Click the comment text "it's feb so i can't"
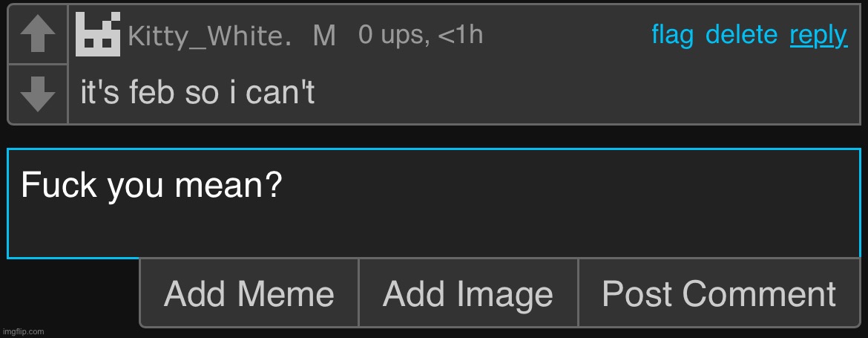The height and width of the screenshot is (338, 868). tap(197, 94)
